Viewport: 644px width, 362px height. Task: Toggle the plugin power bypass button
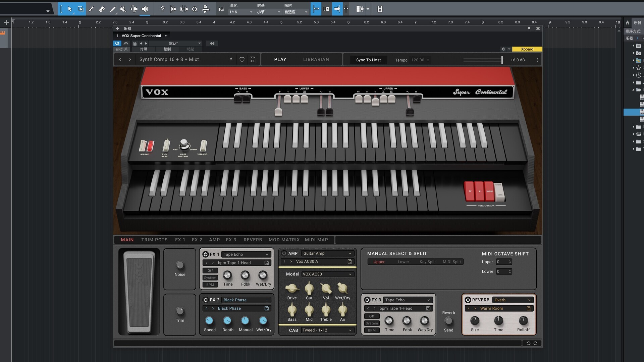point(117,43)
